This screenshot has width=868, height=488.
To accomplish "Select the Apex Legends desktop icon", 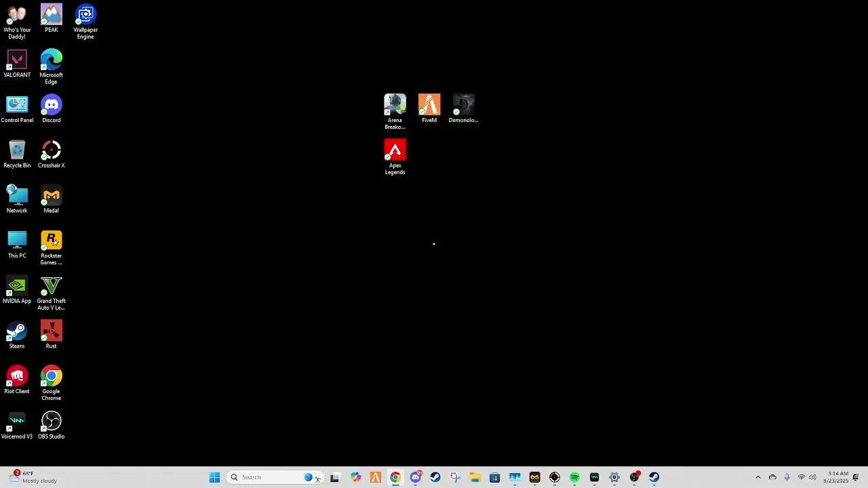I will (395, 157).
